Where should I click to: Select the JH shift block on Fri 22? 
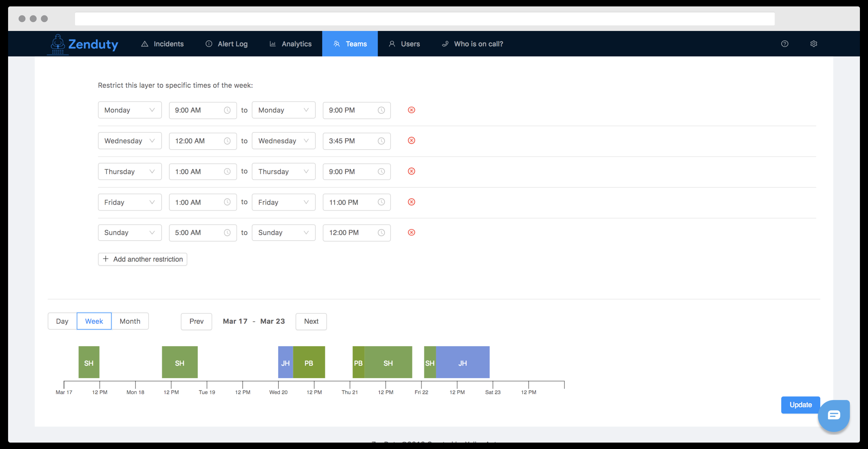point(463,363)
